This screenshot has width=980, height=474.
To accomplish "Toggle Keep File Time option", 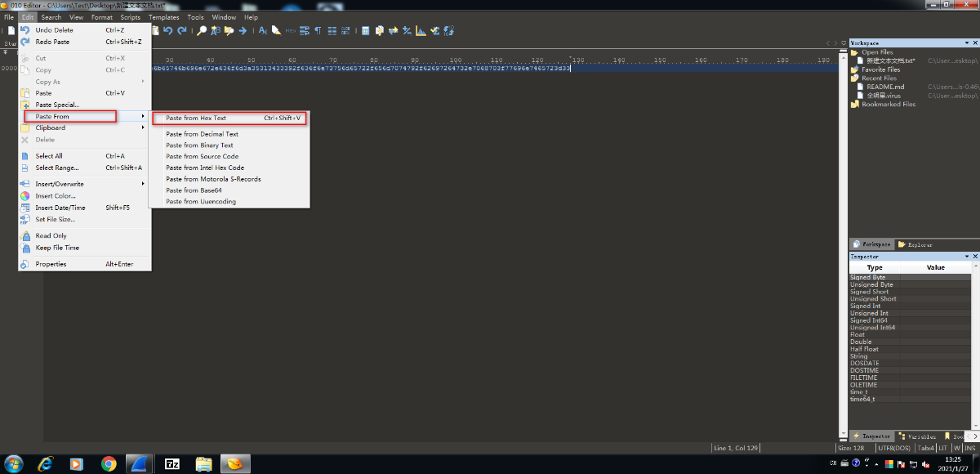I will (x=86, y=248).
